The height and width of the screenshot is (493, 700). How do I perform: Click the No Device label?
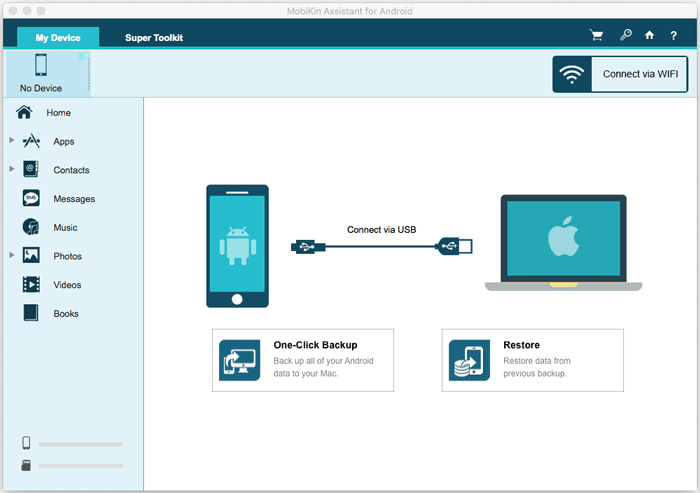[41, 88]
